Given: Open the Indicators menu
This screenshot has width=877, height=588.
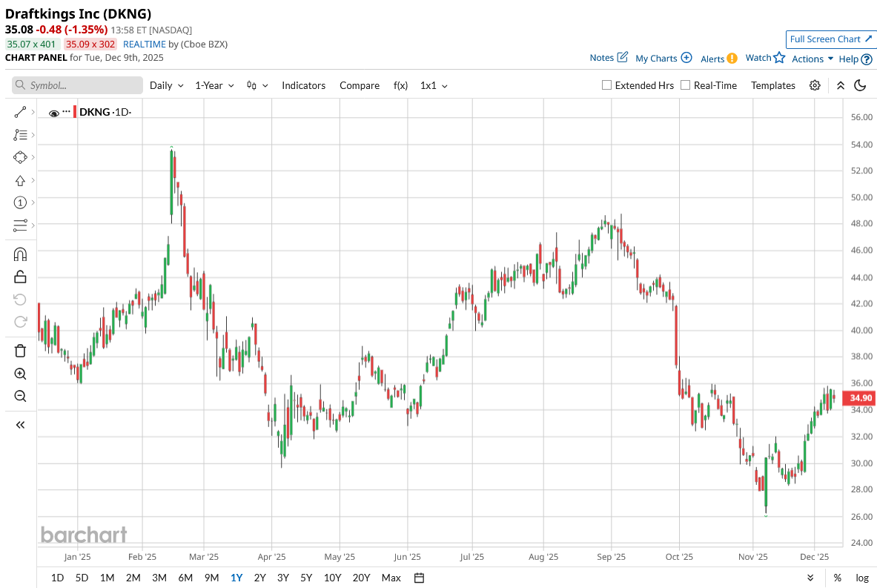Looking at the screenshot, I should pos(304,85).
